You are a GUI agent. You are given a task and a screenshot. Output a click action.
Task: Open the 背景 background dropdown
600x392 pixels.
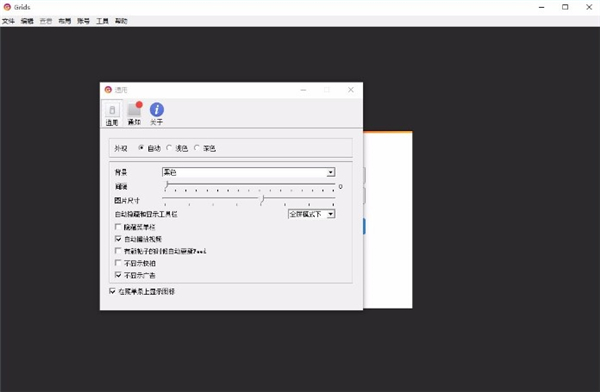(x=248, y=172)
